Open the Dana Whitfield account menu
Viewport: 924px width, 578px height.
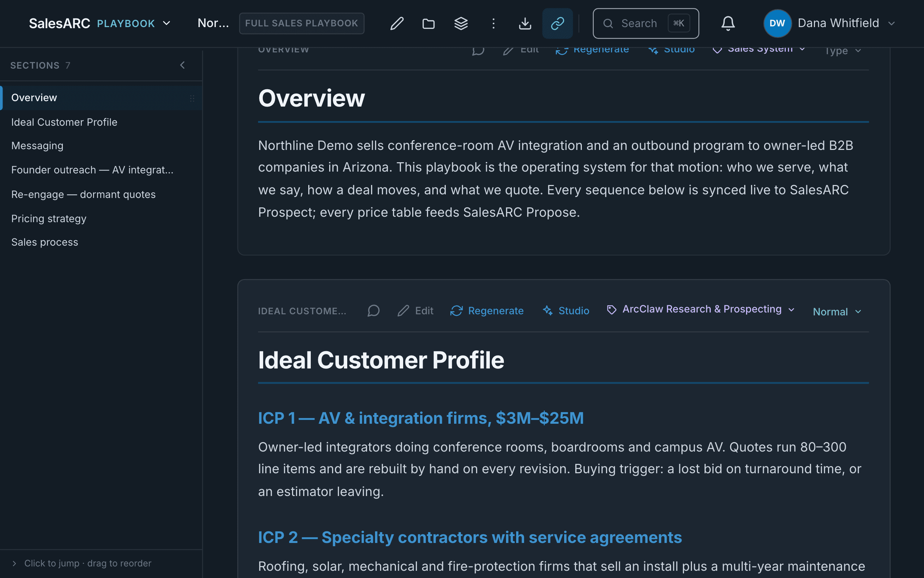830,23
